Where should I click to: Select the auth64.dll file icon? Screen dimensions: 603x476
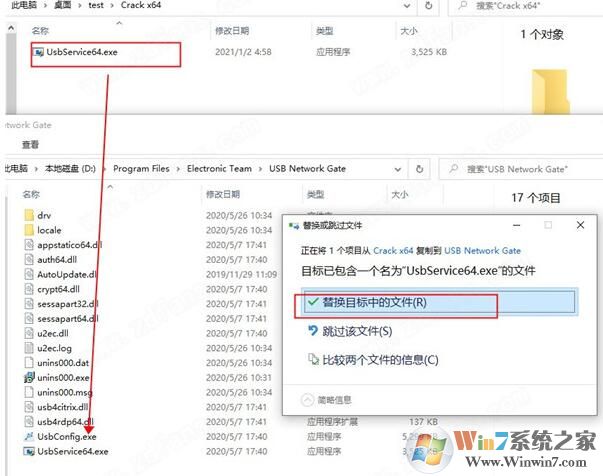[x=29, y=260]
